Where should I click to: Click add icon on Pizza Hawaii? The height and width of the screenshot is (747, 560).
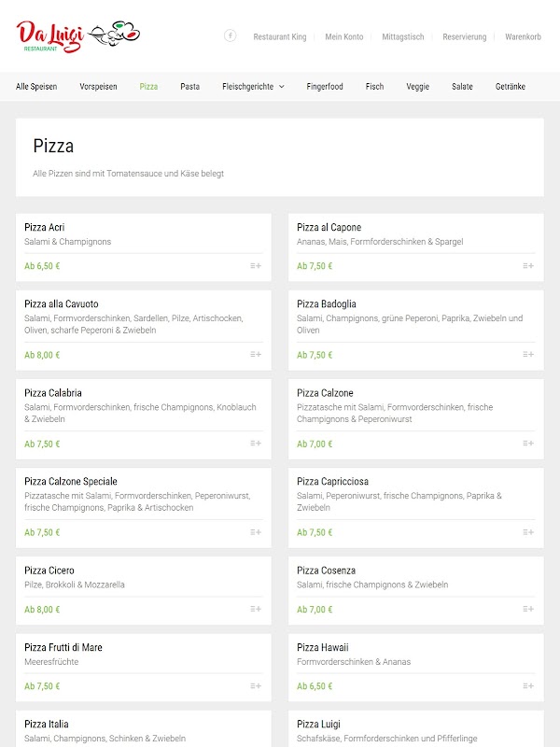[528, 686]
